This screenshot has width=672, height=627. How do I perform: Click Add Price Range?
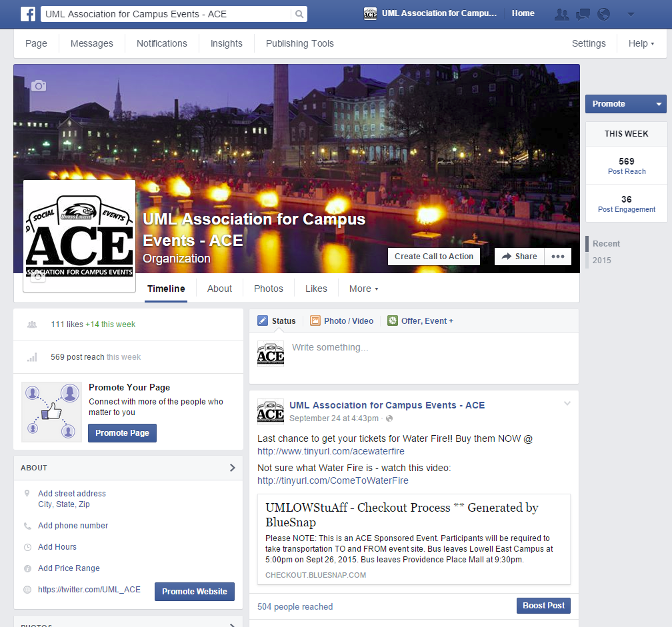click(69, 568)
